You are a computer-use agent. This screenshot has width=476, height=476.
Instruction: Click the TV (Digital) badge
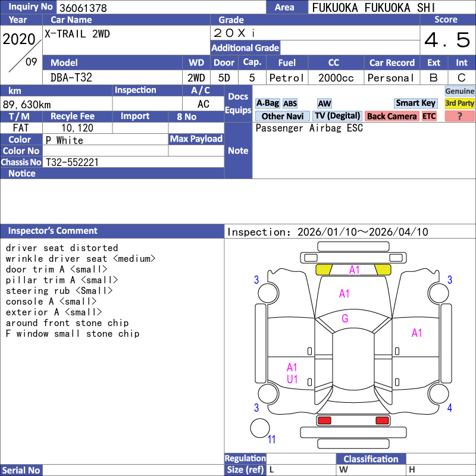point(337,116)
